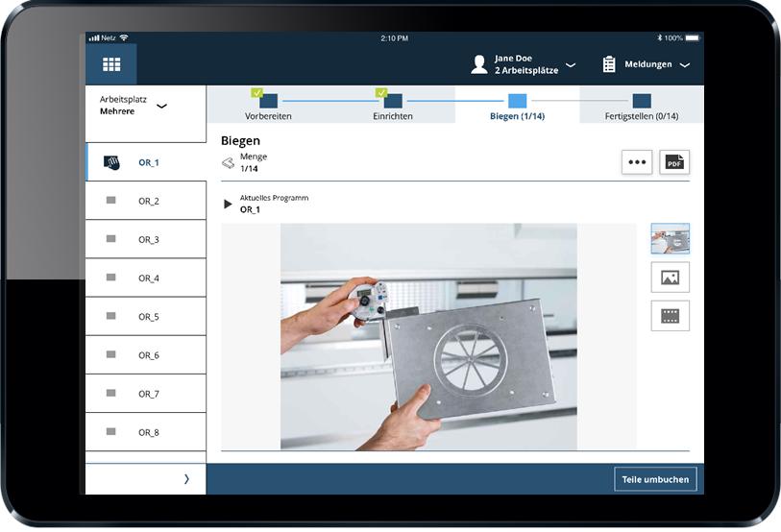Expand the Arbeitsplatz Mehrere dropdown
This screenshot has width=781, height=532.
161,106
